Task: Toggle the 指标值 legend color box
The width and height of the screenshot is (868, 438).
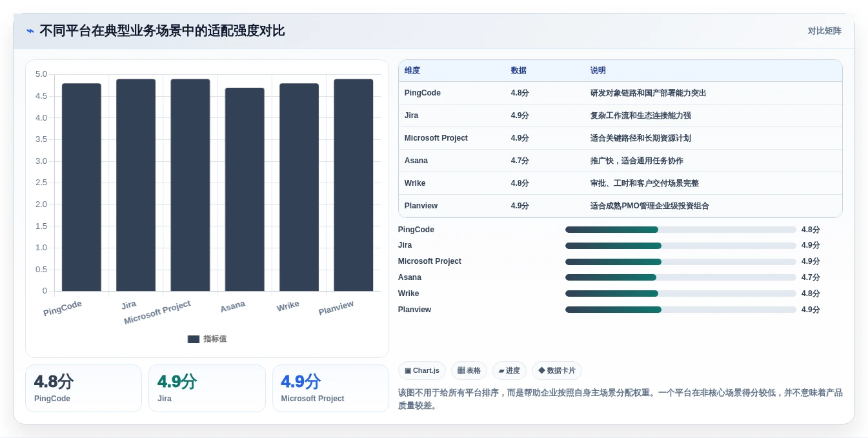Action: point(194,339)
